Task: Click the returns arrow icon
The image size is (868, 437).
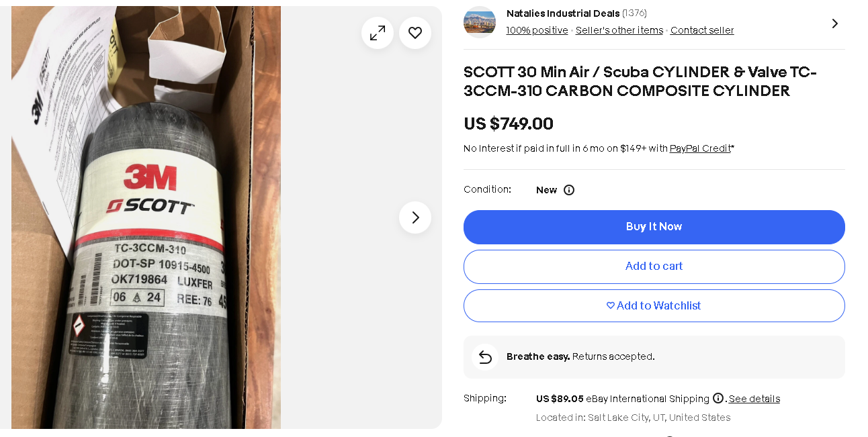Action: point(485,357)
